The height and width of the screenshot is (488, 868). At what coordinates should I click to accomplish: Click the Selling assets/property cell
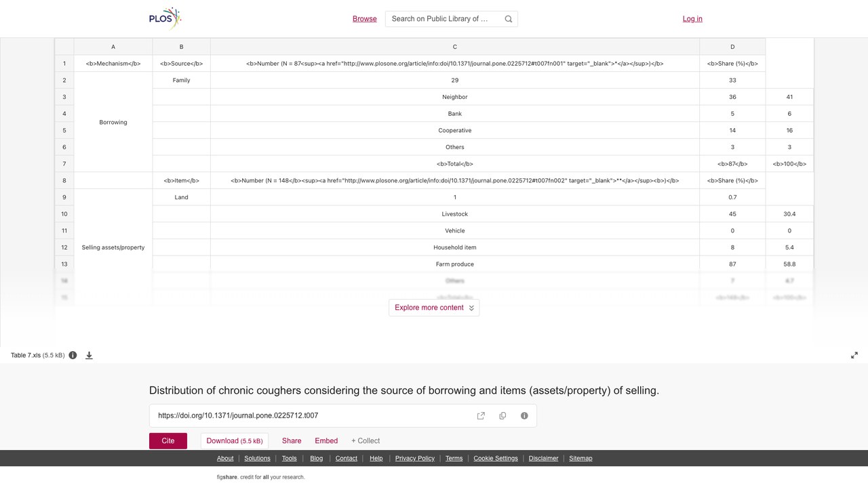[x=113, y=247]
